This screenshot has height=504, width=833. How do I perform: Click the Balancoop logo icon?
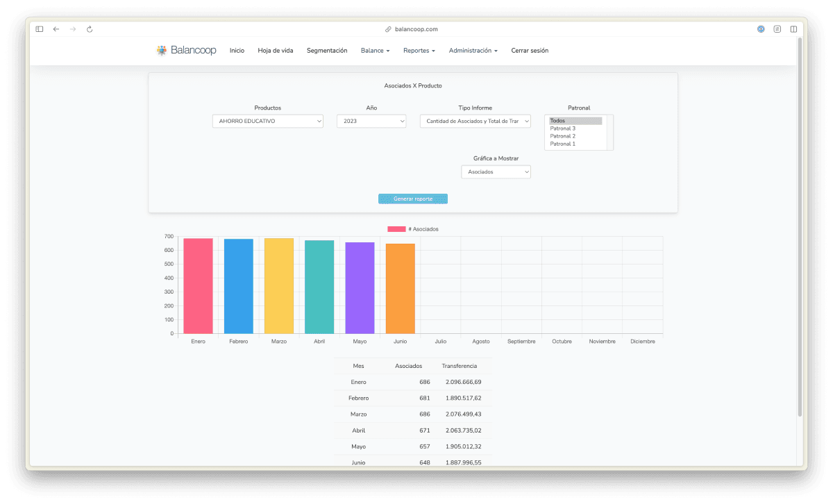[162, 51]
